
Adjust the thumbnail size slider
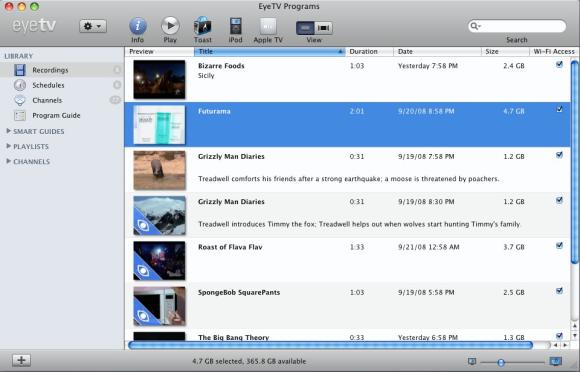point(501,362)
